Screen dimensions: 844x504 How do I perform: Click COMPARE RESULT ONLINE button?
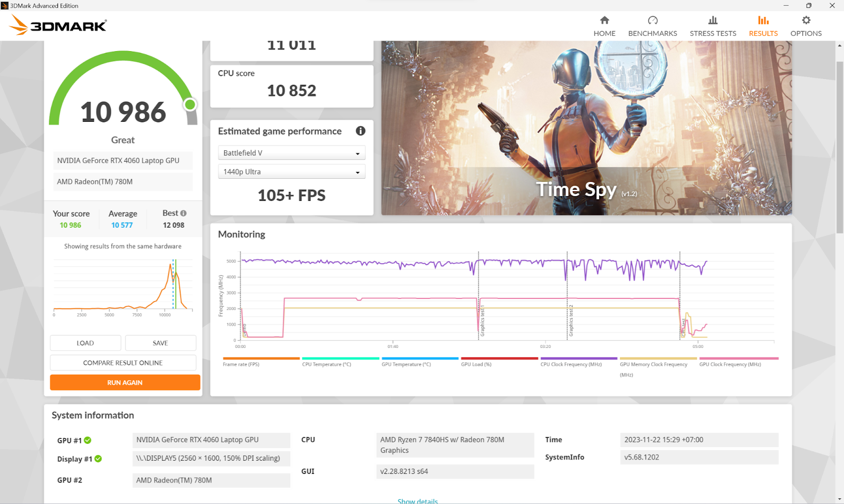point(123,363)
